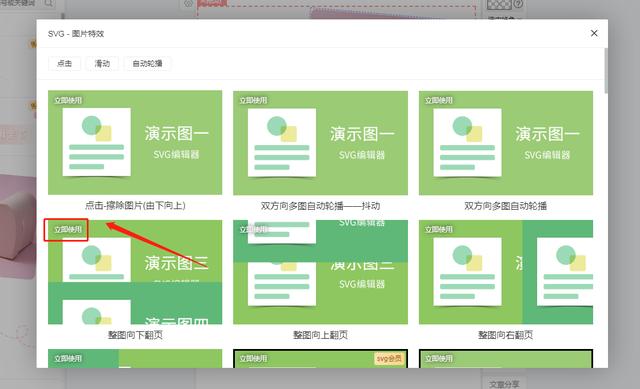Click 文章分享 in the background editor
This screenshot has width=640, height=389.
(504, 384)
